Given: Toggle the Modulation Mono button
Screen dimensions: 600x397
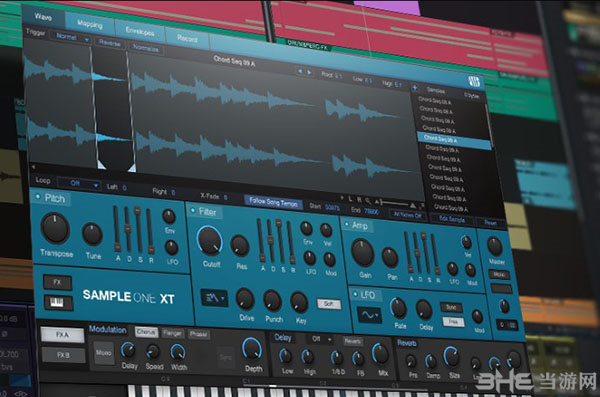Looking at the screenshot, I should coord(103,353).
